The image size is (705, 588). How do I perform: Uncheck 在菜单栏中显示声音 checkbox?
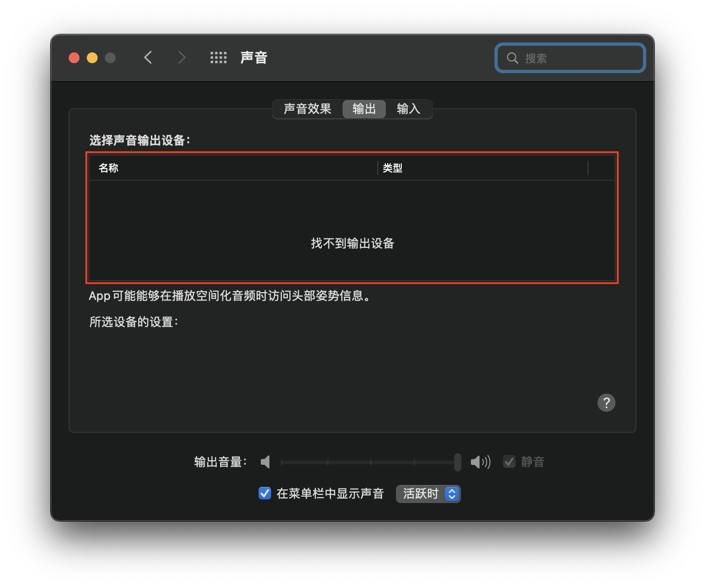tap(265, 494)
